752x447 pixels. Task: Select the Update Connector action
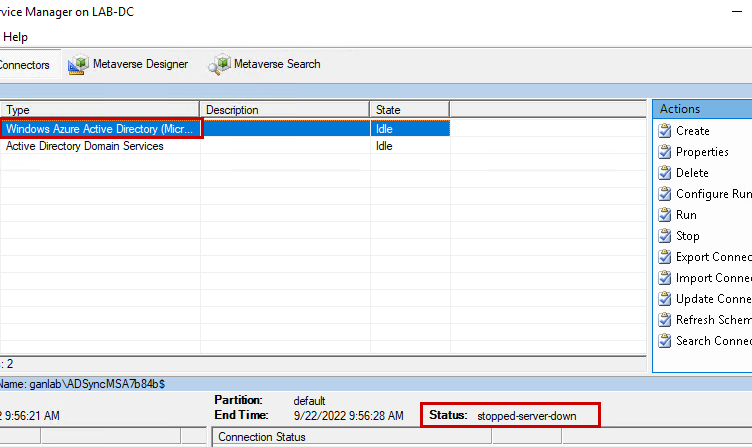712,299
